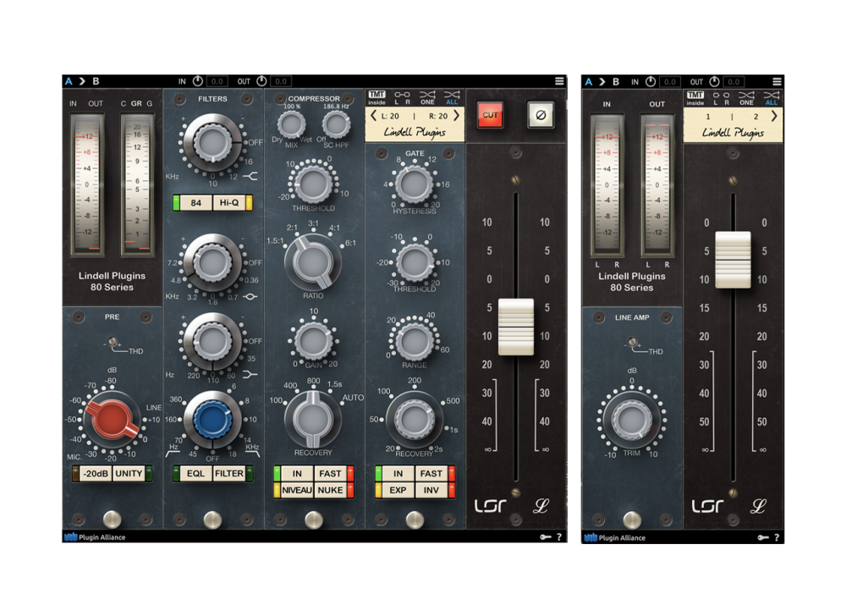
Task: Enable the compressor NUKE mode
Action: pos(330,490)
